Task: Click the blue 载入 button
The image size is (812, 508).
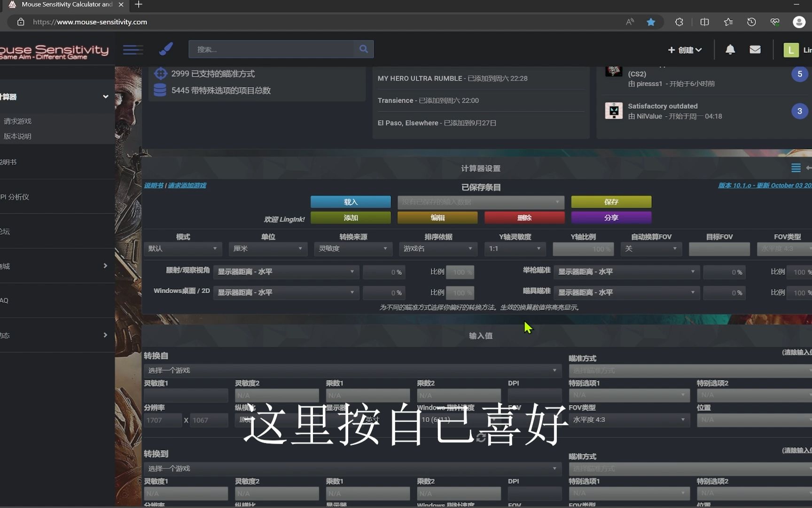Action: point(350,201)
